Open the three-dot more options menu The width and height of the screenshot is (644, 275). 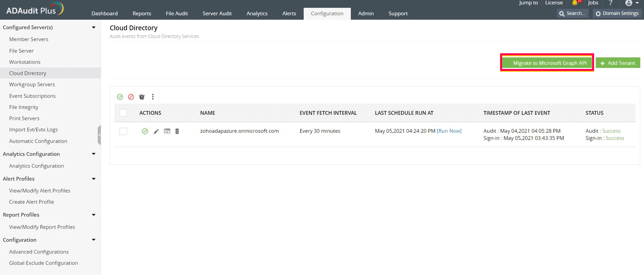153,97
